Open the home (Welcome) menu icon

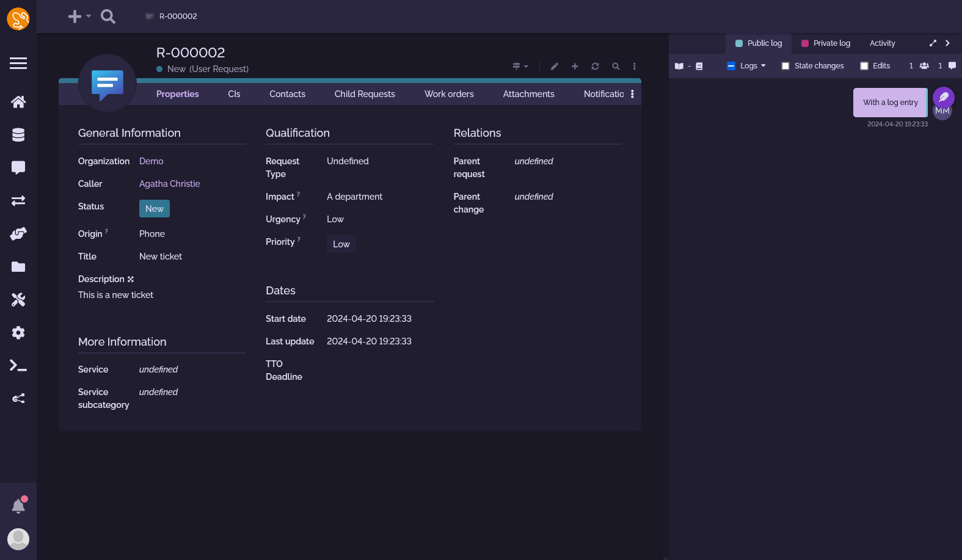(x=18, y=101)
